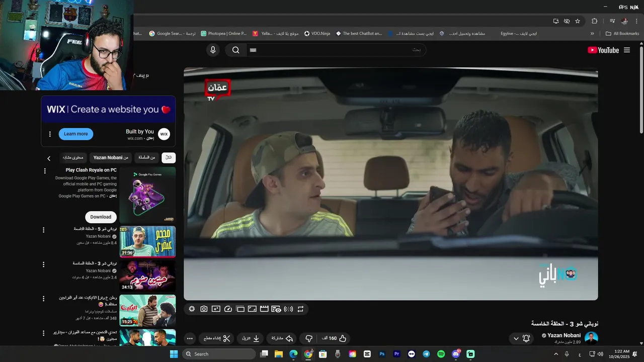The height and width of the screenshot is (362, 644).
Task: Click the Clip scissors button
Action: (216, 338)
